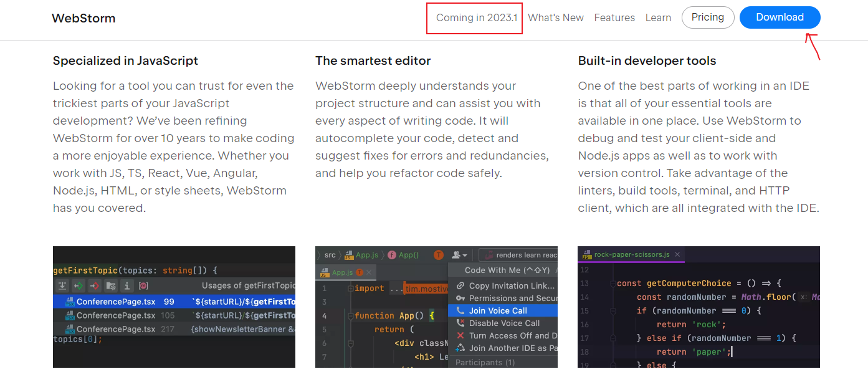The height and width of the screenshot is (374, 868).
Task: Click paragraph starting 'Looking for a tool'
Action: click(x=174, y=147)
